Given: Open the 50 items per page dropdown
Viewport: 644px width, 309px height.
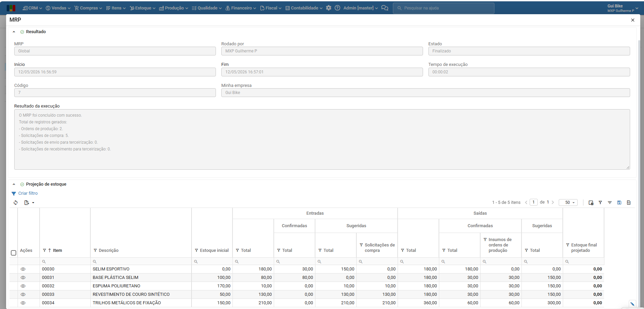Looking at the screenshot, I should (x=568, y=203).
